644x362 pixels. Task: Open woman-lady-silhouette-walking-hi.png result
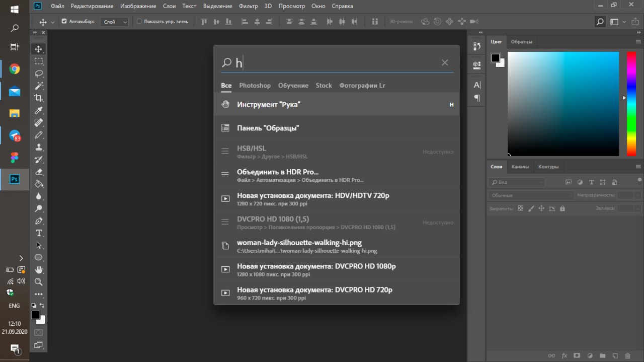coord(337,246)
